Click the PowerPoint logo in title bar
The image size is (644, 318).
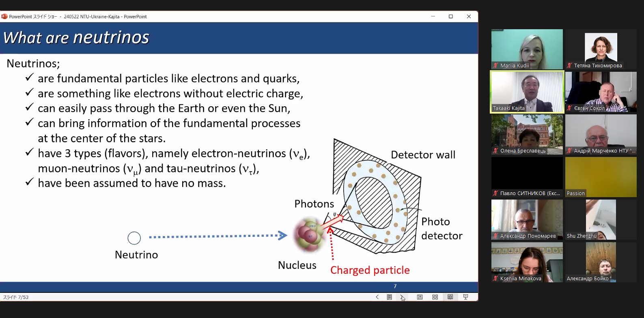(x=4, y=17)
